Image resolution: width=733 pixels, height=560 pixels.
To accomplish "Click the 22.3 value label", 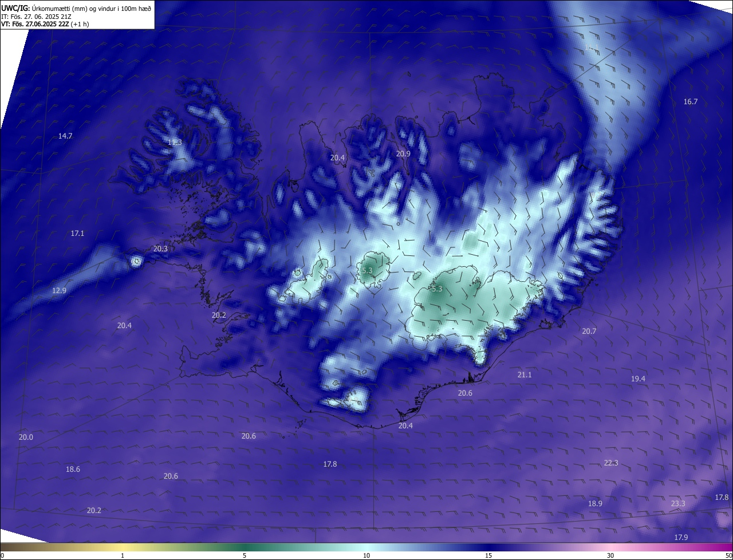I will [x=611, y=463].
